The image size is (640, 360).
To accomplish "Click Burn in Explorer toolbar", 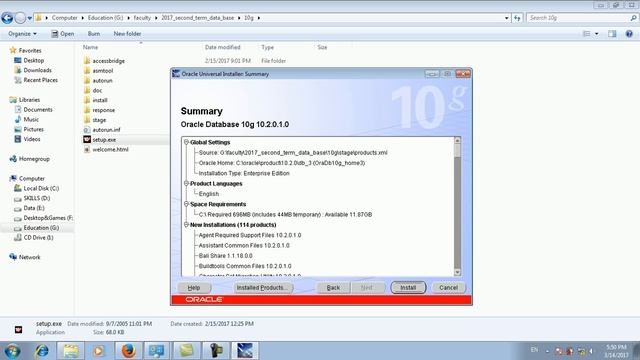I will point(93,33).
